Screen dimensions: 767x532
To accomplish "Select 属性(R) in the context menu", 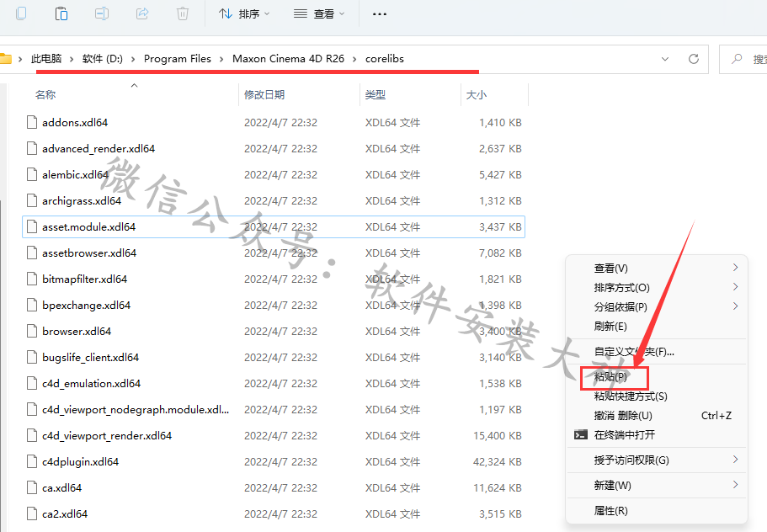I will (610, 511).
